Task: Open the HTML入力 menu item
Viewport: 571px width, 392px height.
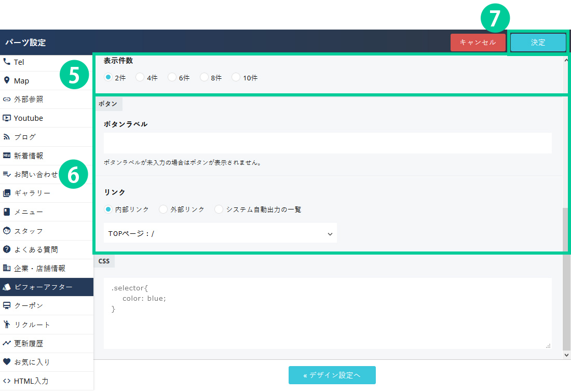Action: (31, 381)
